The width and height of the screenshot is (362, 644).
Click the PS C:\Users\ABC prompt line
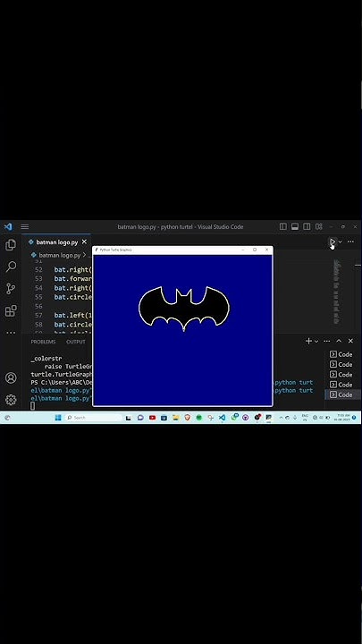click(x=62, y=383)
